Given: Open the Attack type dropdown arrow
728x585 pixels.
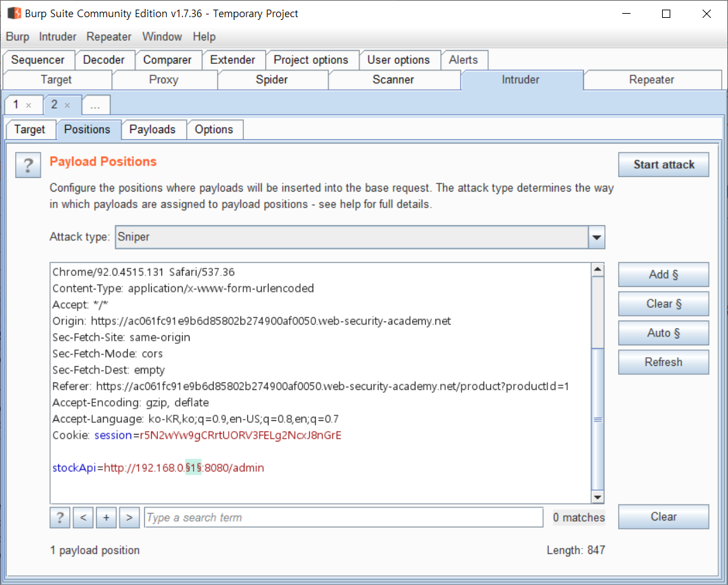Looking at the screenshot, I should point(597,238).
